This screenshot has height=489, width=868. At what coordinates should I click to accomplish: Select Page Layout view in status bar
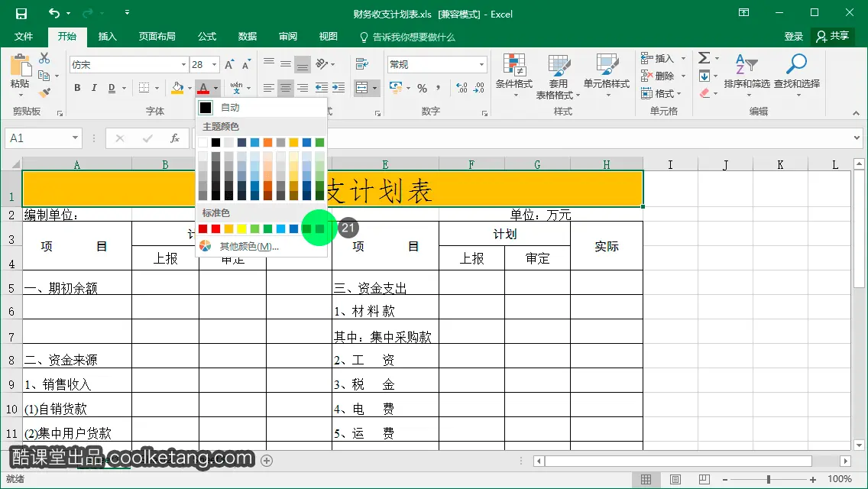(675, 479)
